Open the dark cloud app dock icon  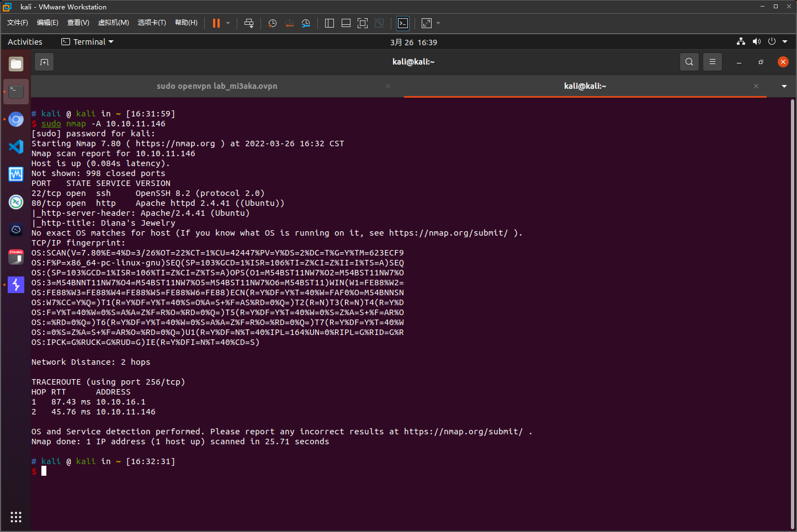click(x=16, y=230)
